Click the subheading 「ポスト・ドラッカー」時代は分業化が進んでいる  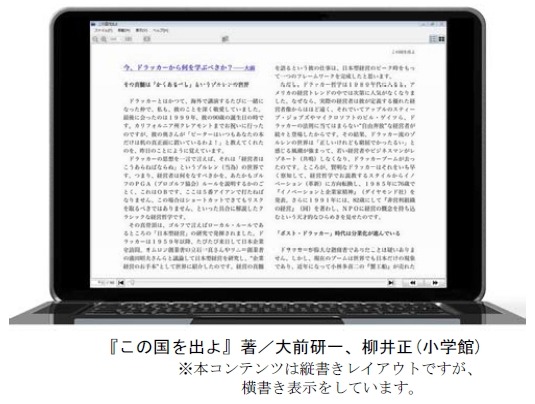tap(338, 233)
